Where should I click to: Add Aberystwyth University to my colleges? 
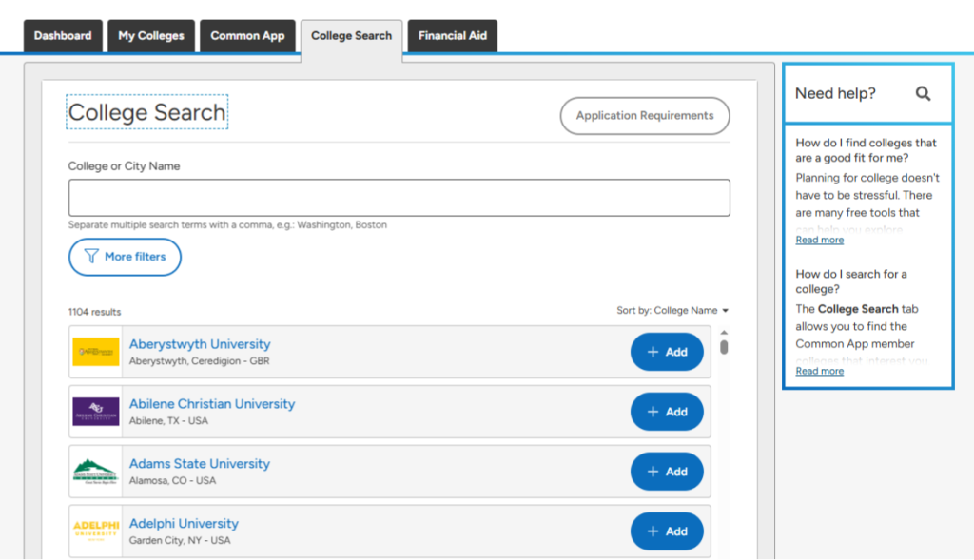(x=667, y=352)
